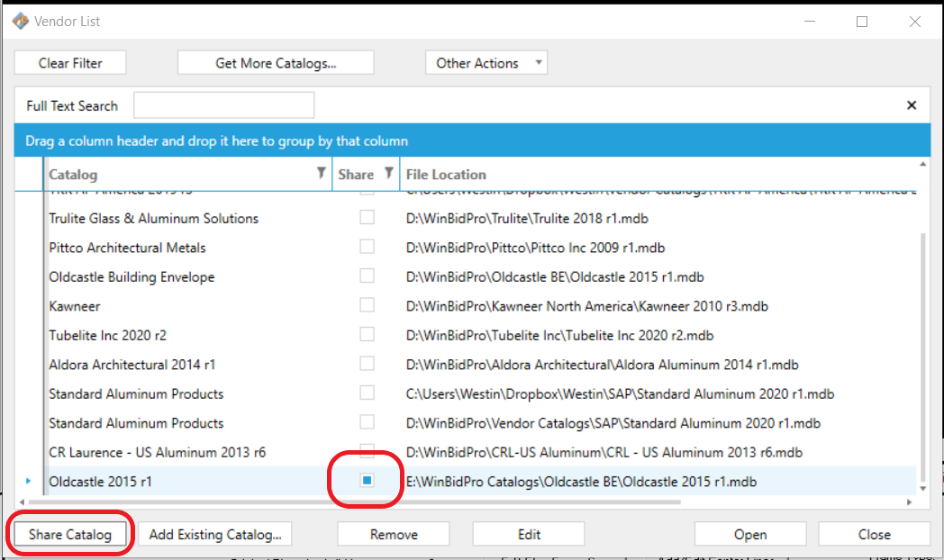Viewport: 944px width, 560px height.
Task: Click the Edit button
Action: tap(529, 534)
